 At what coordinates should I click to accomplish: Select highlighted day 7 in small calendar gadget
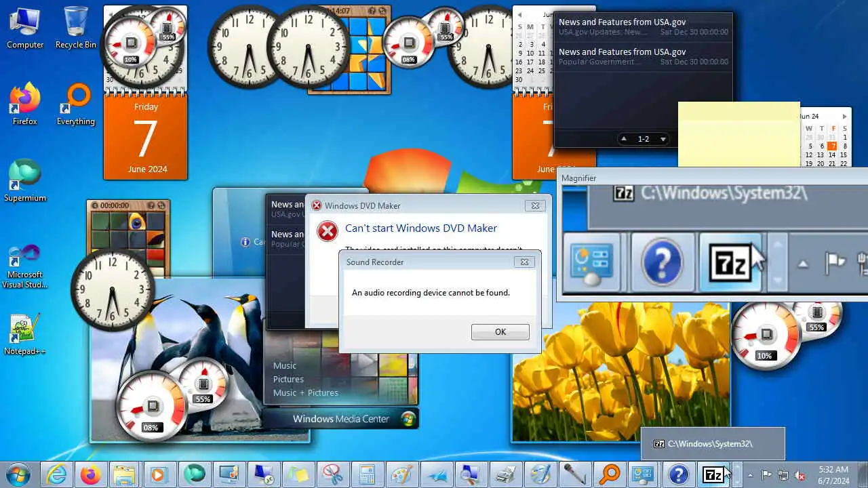(833, 146)
